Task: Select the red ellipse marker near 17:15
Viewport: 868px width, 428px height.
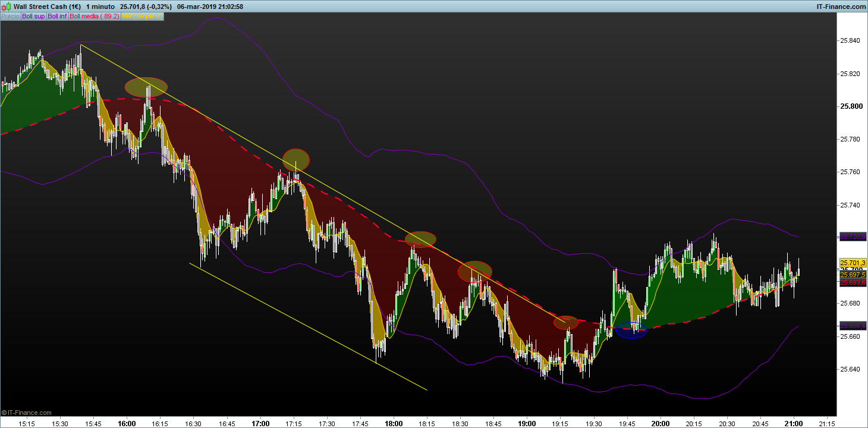Action: tap(296, 160)
